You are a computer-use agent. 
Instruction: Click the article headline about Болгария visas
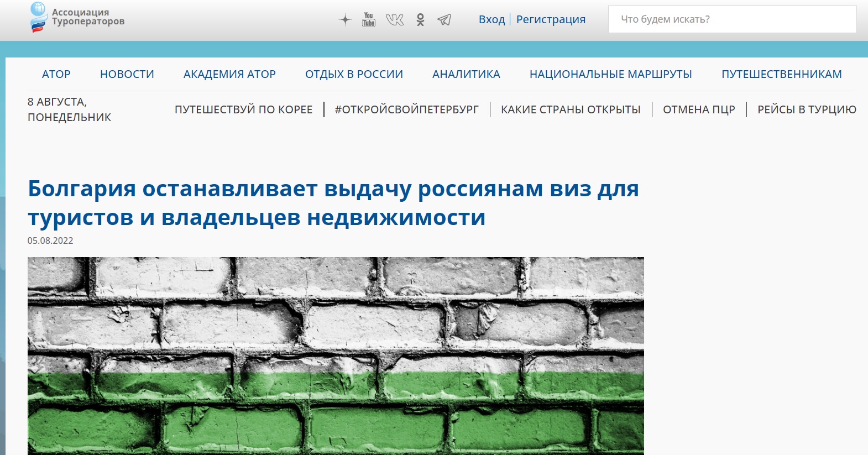(333, 203)
